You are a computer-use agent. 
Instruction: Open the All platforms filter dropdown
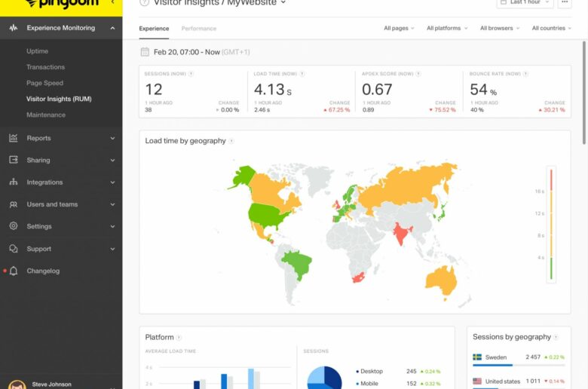(447, 28)
